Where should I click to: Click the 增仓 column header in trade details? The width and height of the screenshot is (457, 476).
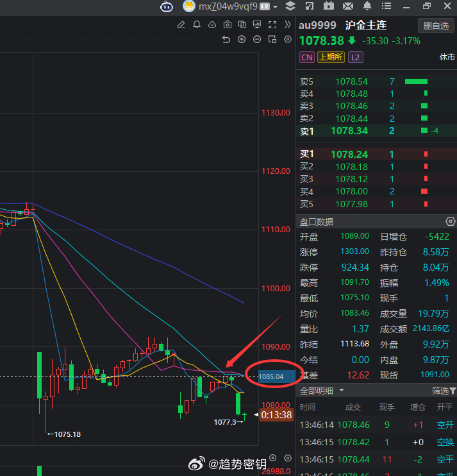pos(418,407)
